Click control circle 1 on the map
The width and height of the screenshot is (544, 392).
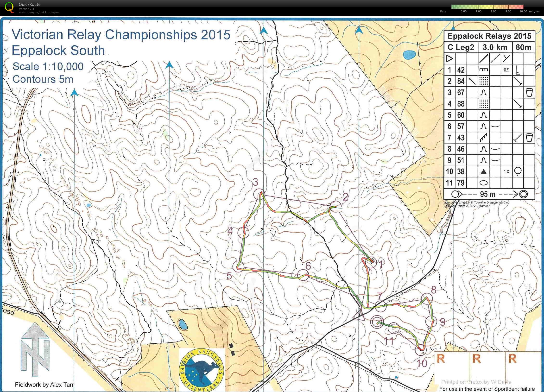click(x=371, y=262)
